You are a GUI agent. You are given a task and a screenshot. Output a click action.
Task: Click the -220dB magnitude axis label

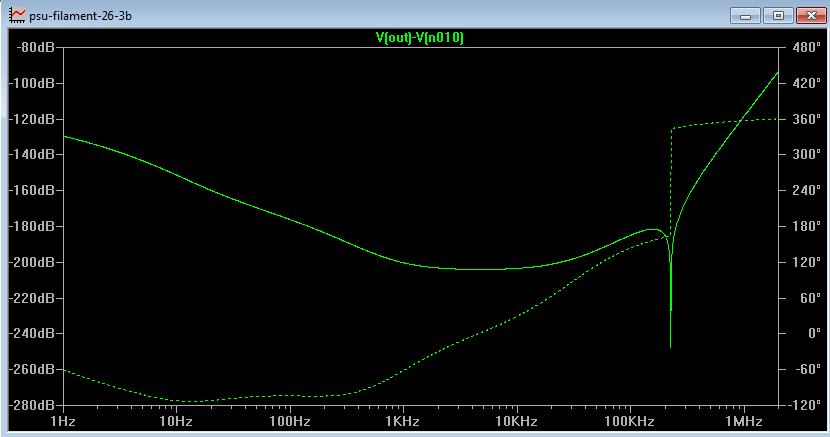32,298
